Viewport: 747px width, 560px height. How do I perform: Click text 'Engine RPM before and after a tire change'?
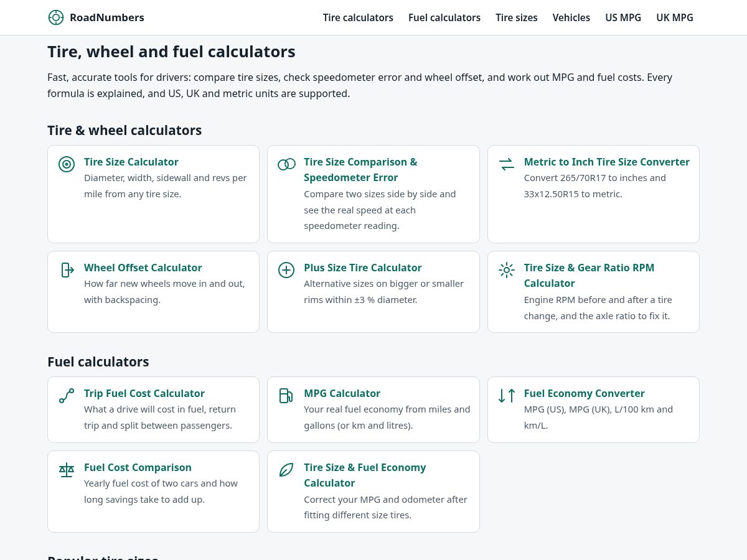click(598, 308)
